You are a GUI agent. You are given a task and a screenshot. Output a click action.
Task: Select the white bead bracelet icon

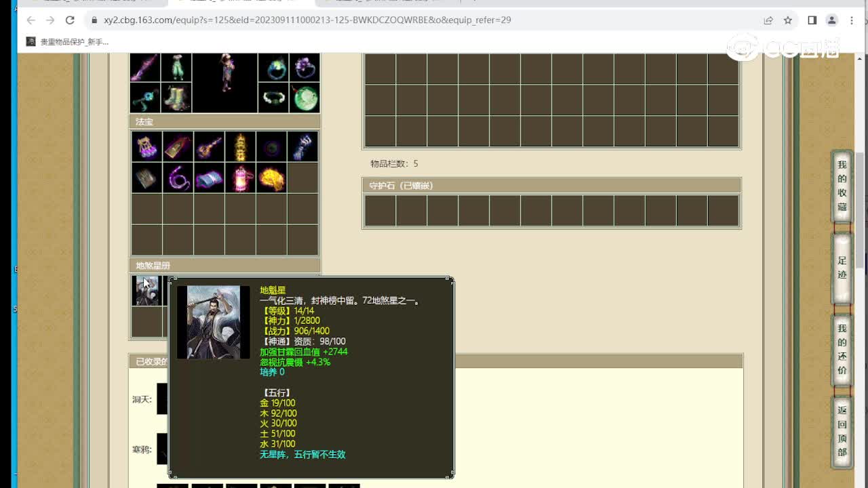[x=273, y=98]
